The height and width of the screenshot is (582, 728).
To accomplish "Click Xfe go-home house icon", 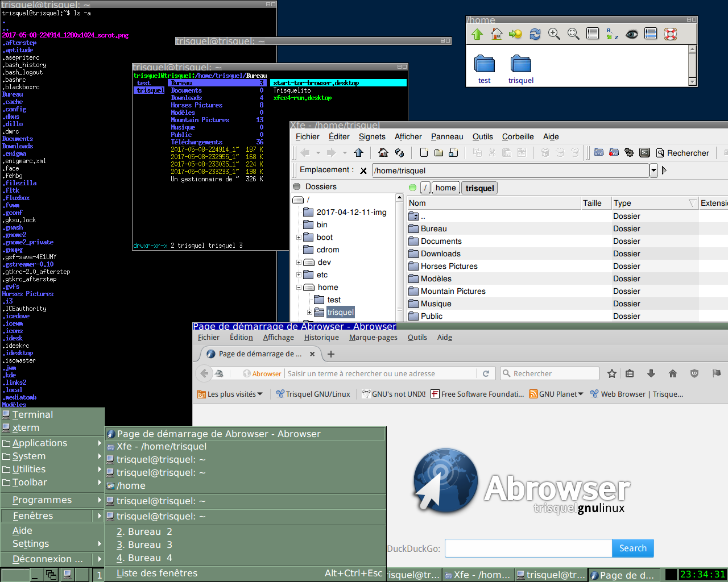I will point(383,152).
